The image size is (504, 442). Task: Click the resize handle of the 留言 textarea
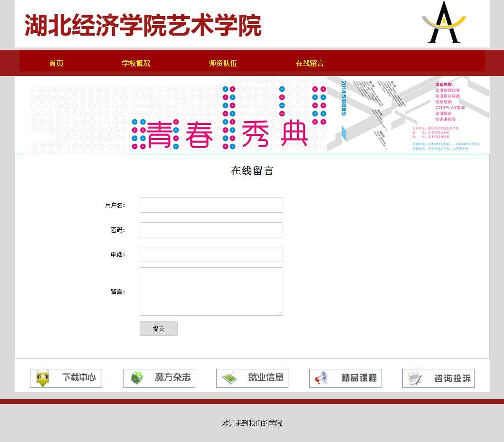click(281, 313)
